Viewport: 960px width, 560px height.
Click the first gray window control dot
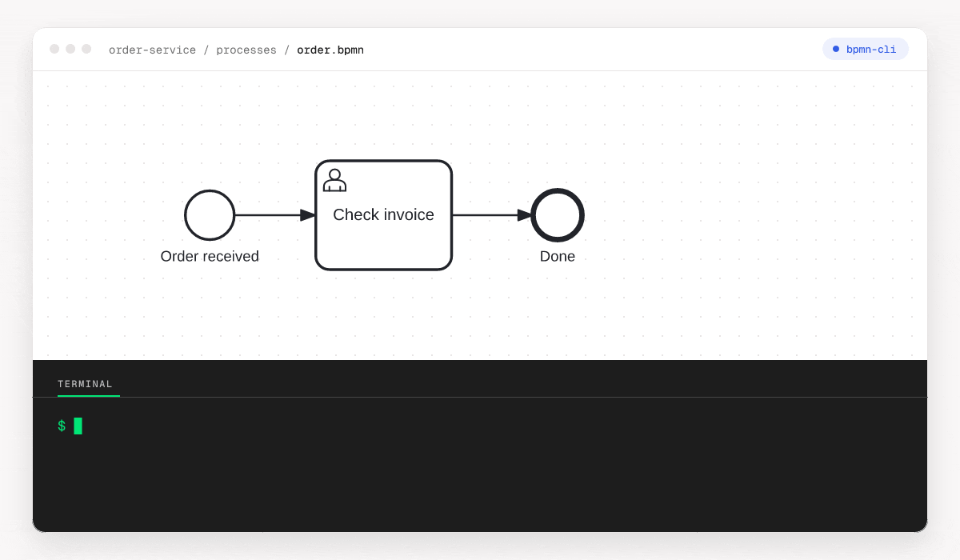[x=54, y=49]
